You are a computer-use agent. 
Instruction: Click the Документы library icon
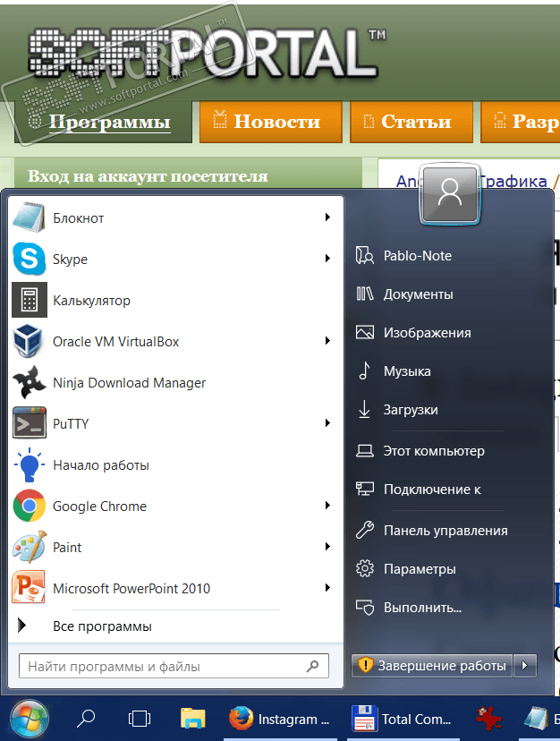(364, 294)
